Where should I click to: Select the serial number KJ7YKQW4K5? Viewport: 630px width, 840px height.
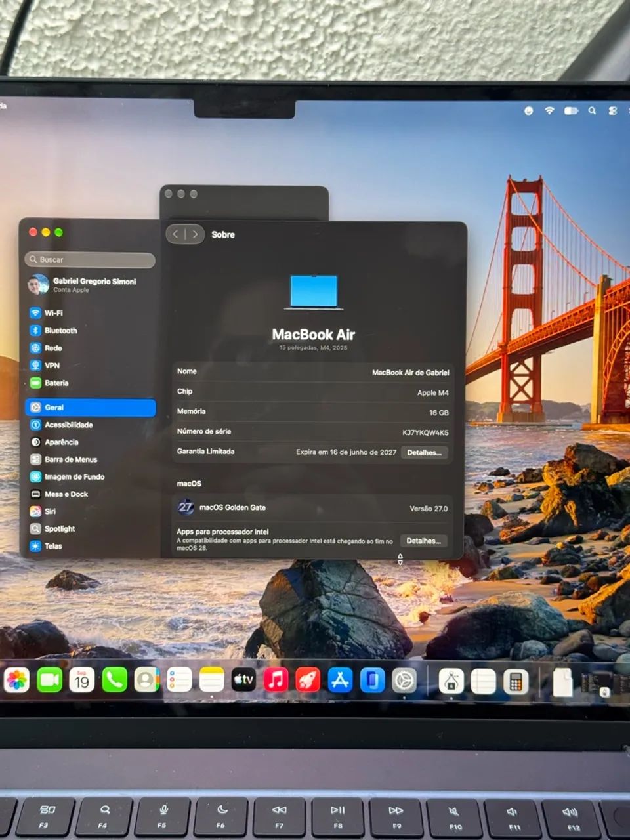click(x=425, y=432)
